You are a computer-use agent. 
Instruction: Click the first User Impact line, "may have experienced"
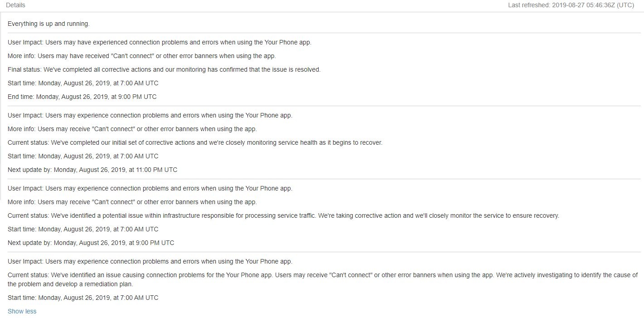(160, 42)
